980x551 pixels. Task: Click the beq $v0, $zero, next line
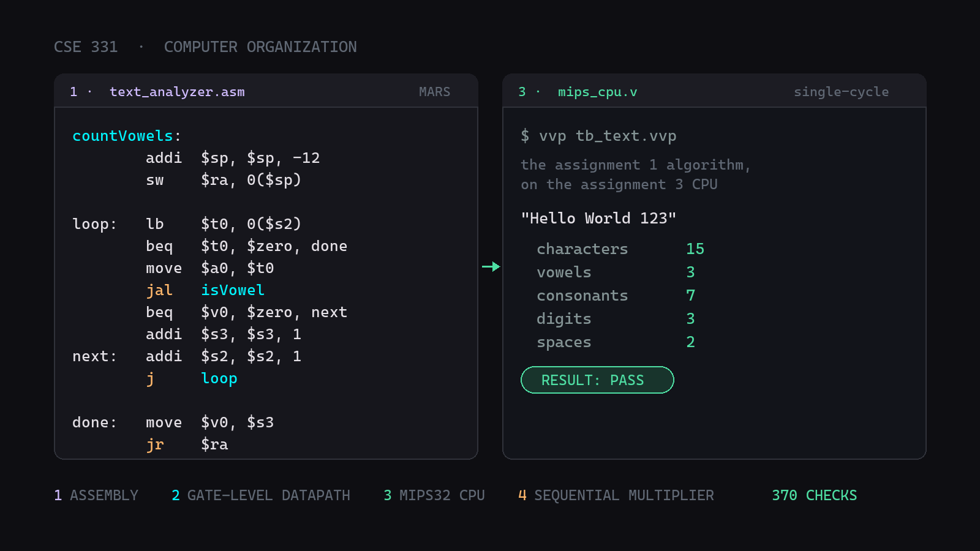(247, 312)
